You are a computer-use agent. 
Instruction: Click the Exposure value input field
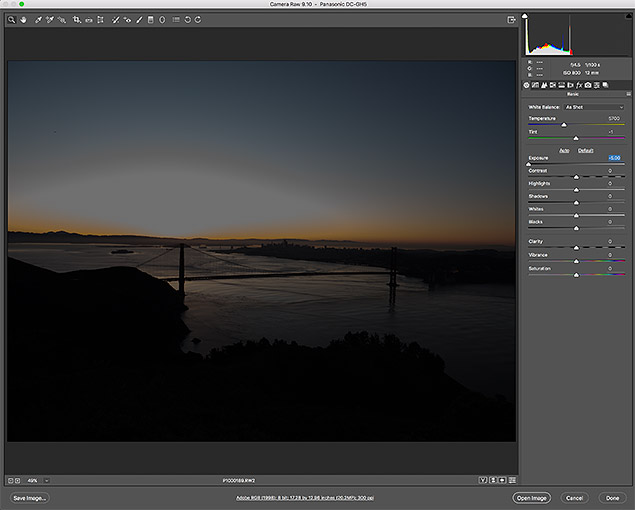[x=612, y=157]
